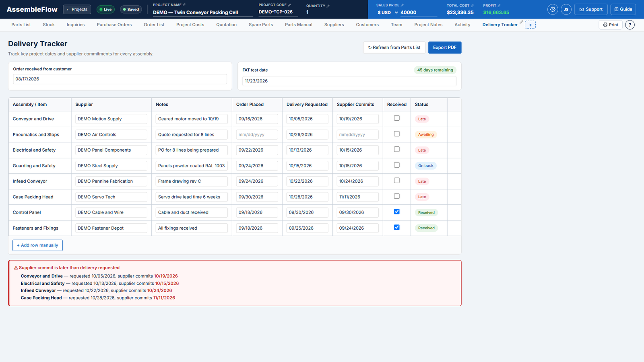Edit the DEMO Servo Tech supplier field

click(x=111, y=197)
